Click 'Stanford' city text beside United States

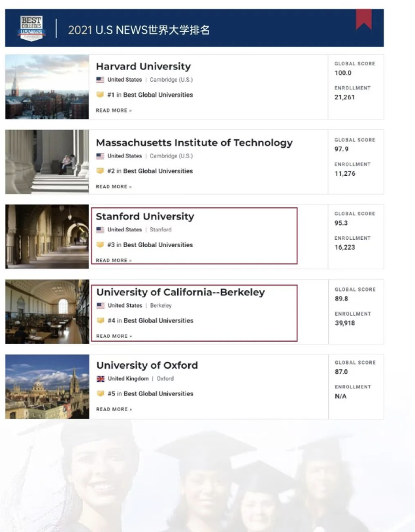[161, 229]
